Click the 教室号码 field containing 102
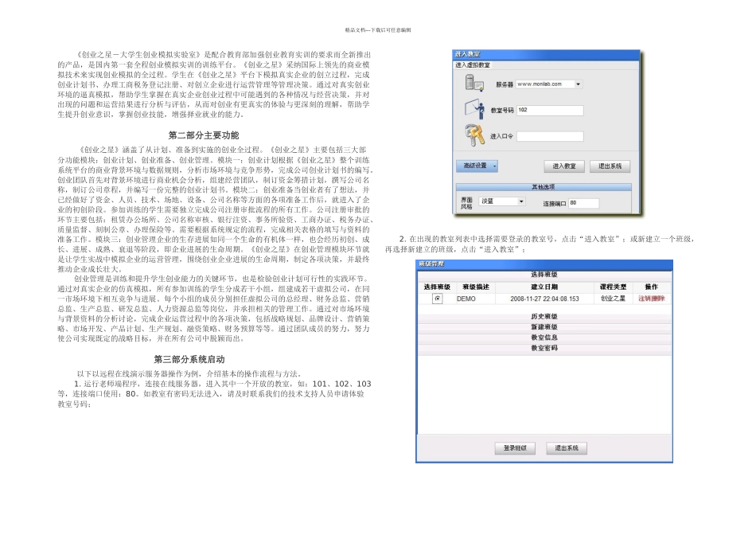The width and height of the screenshot is (756, 535). (550, 110)
